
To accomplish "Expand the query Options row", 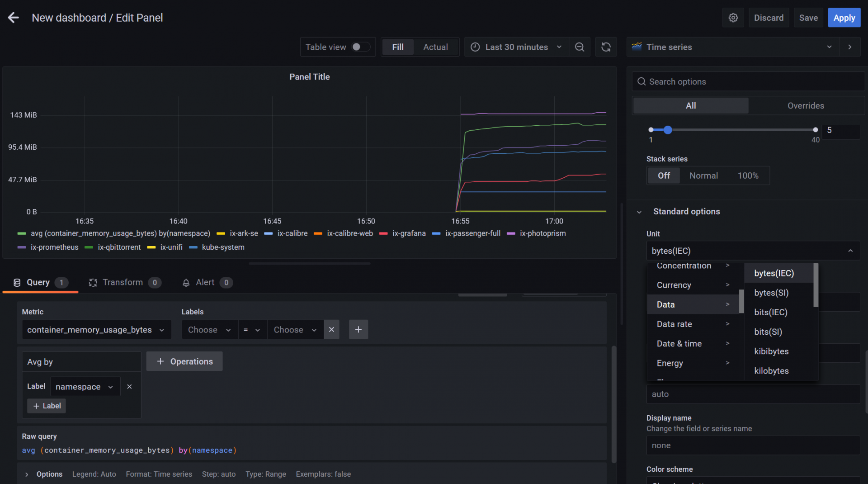I will [x=27, y=474].
